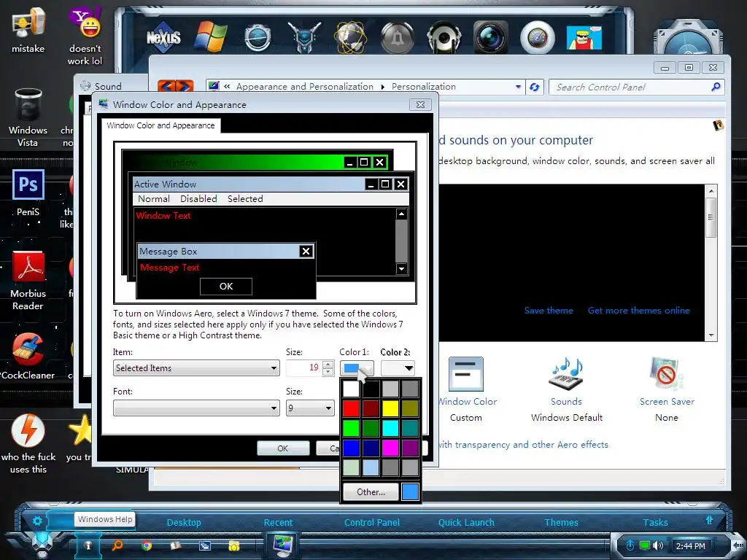Click Normal menu in the preview window
The image size is (747, 560).
point(154,198)
